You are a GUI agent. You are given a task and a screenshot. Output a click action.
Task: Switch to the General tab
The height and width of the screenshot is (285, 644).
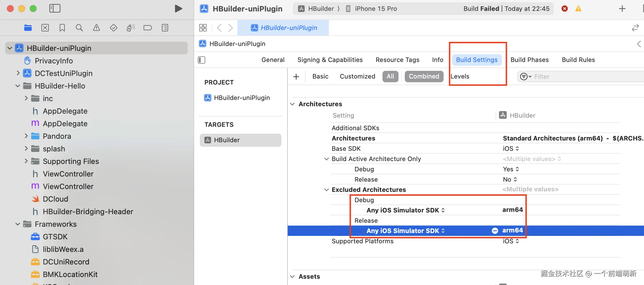pos(273,60)
